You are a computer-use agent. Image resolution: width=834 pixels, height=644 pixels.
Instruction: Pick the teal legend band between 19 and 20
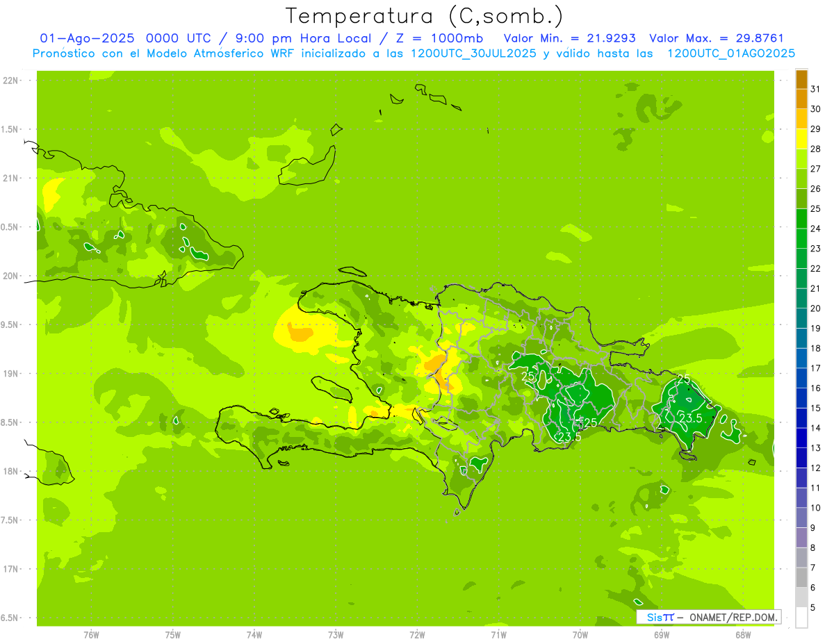pyautogui.click(x=801, y=318)
